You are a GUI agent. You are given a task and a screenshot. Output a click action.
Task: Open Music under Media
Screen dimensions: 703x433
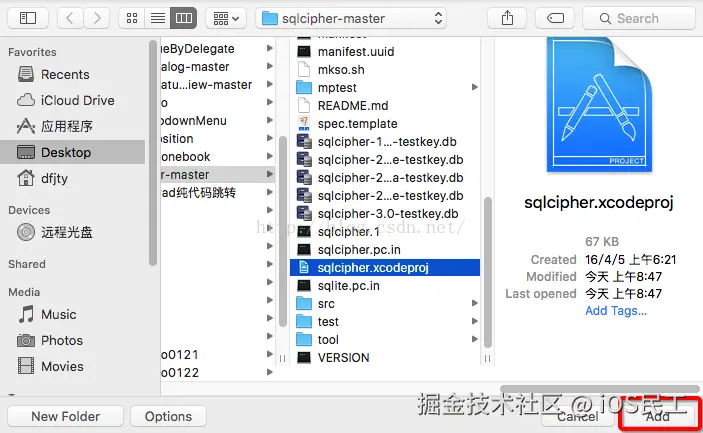point(73,314)
